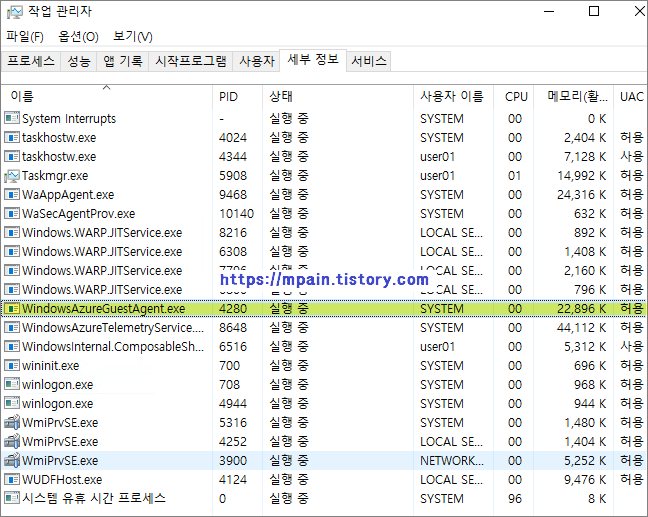Sort by the PID column header
This screenshot has height=517, width=648.
click(237, 97)
